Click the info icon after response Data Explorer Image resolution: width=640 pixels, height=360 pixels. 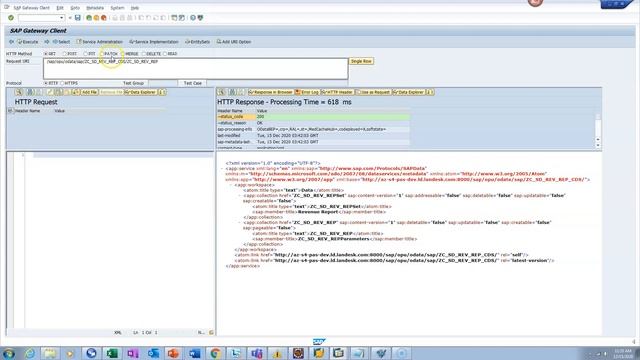coord(429,92)
